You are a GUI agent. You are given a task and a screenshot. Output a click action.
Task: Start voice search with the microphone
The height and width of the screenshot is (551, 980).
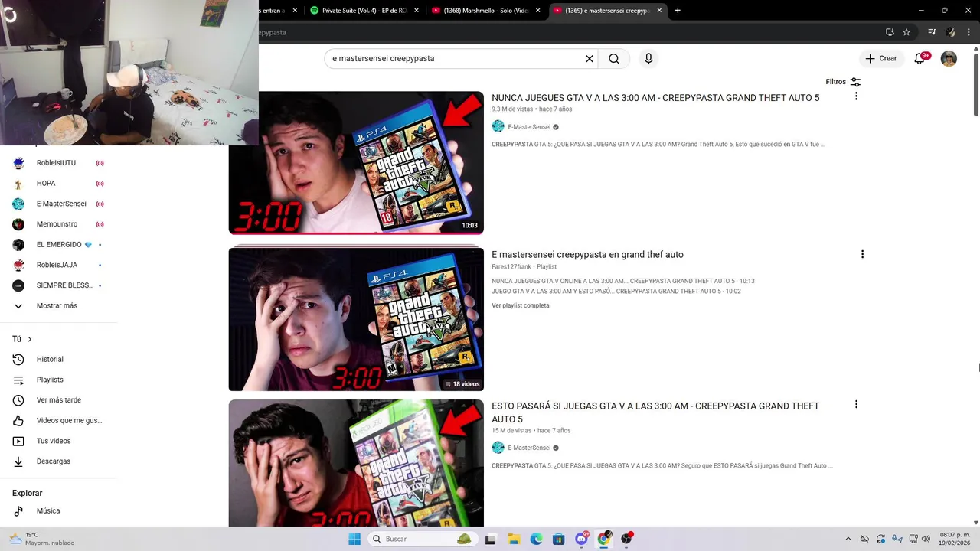648,59
